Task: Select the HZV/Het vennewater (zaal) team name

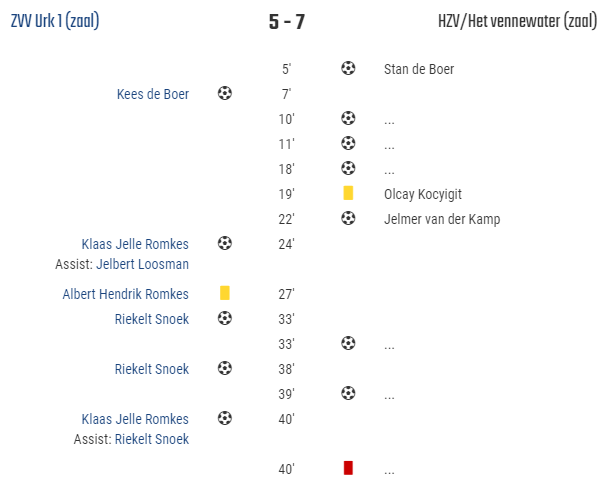Action: click(x=517, y=21)
